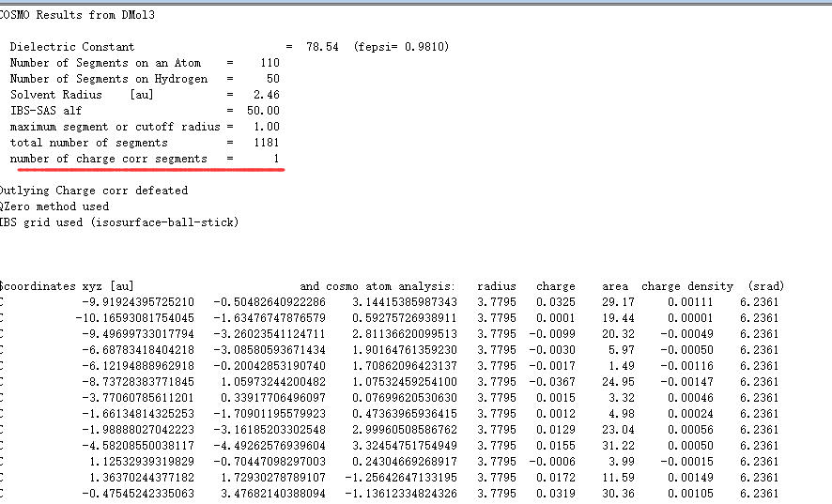The height and width of the screenshot is (504, 832).
Task: Click the 'IBS-SAS alf' label
Action: (x=46, y=111)
